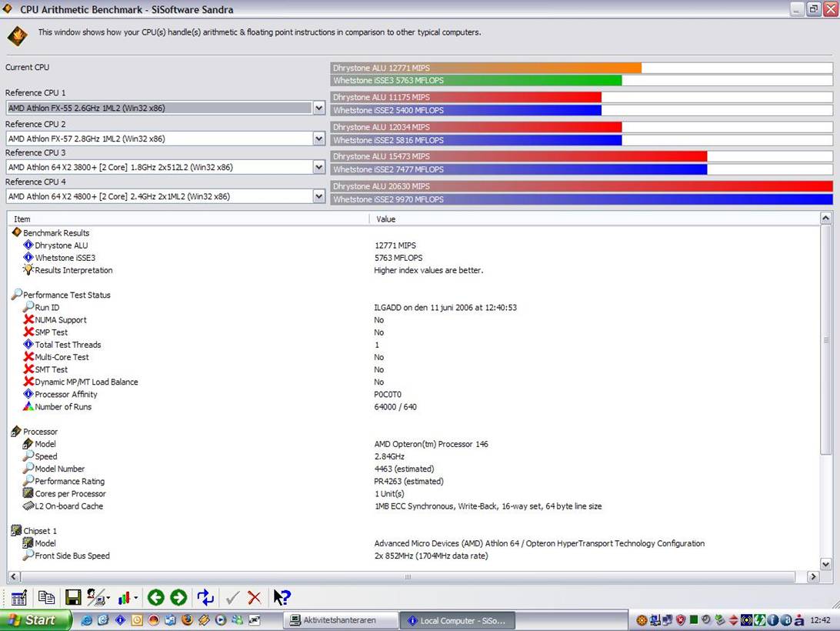840x631 pixels.
Task: Click the red up-down arrows tray icon
Action: tap(733, 620)
